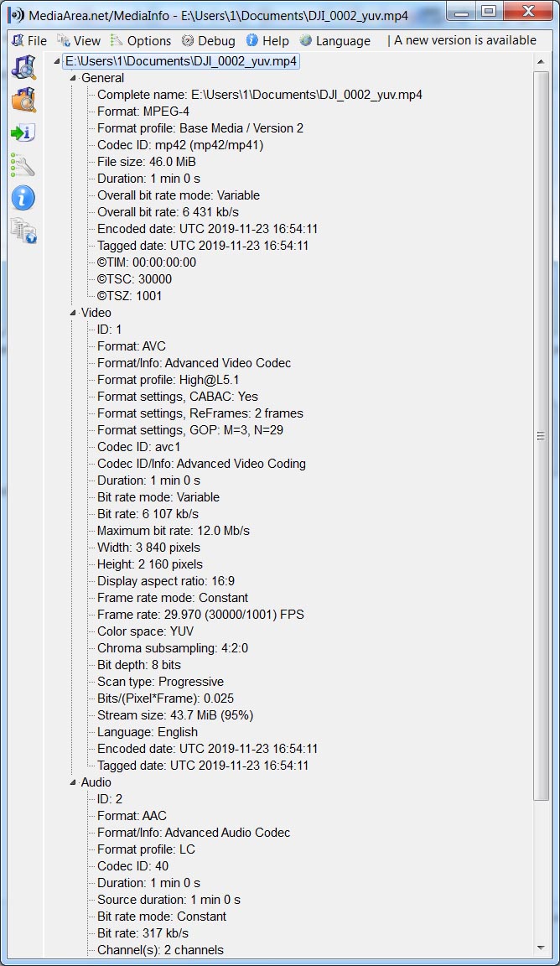560x966 pixels.
Task: Select 'Bit depth: 8 bits' row
Action: [x=138, y=665]
